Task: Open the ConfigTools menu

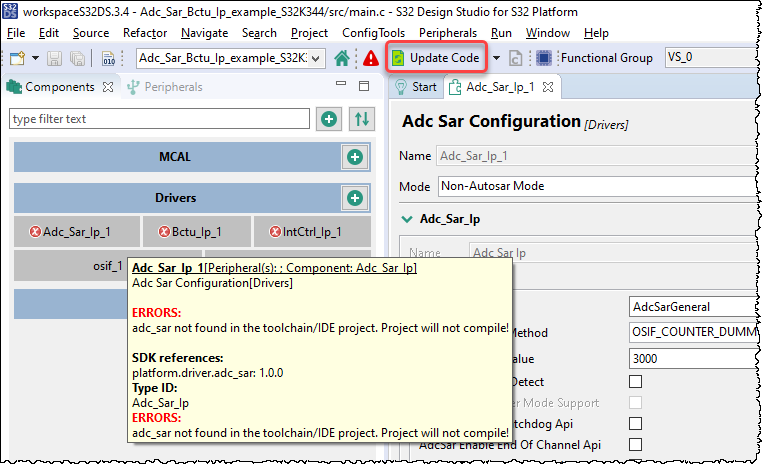Action: point(373,33)
